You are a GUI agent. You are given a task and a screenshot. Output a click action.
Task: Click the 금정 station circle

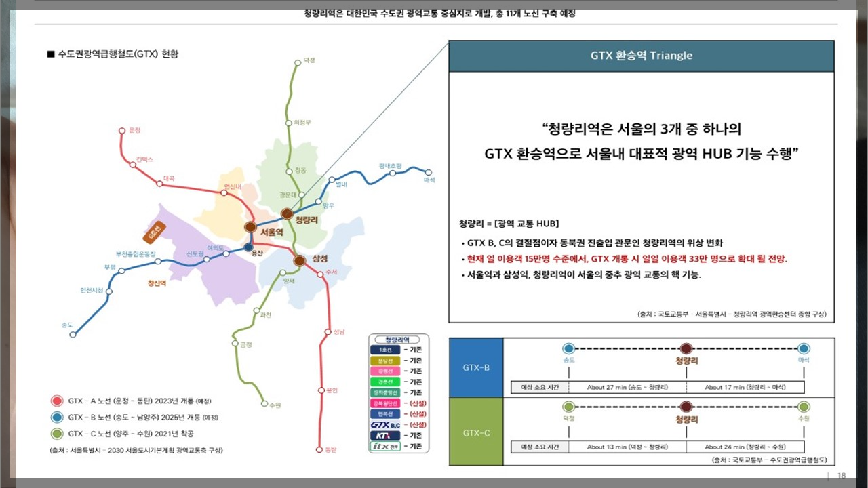235,344
